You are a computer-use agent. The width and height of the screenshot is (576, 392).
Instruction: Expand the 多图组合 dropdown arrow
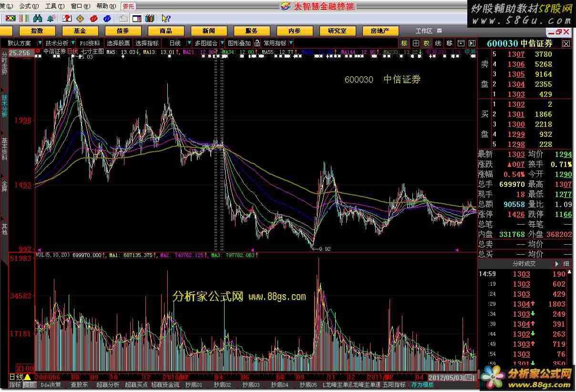pyautogui.click(x=222, y=43)
